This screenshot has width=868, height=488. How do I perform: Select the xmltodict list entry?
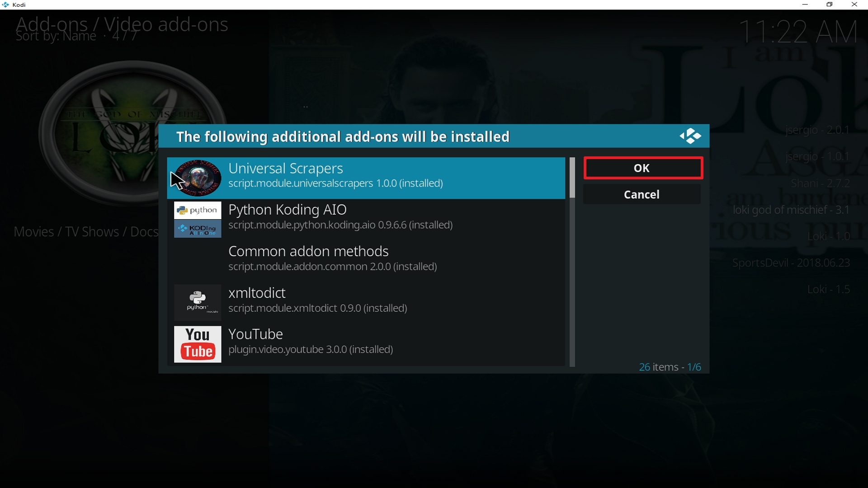366,302
